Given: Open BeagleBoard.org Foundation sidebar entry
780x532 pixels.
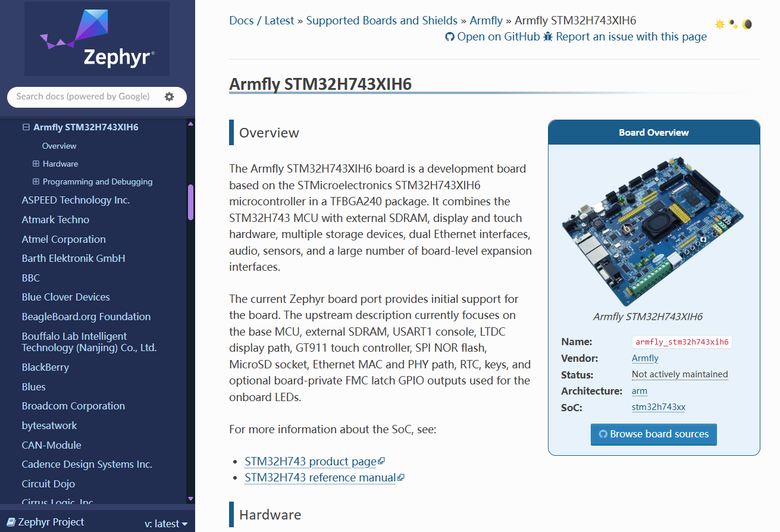Looking at the screenshot, I should 86,317.
